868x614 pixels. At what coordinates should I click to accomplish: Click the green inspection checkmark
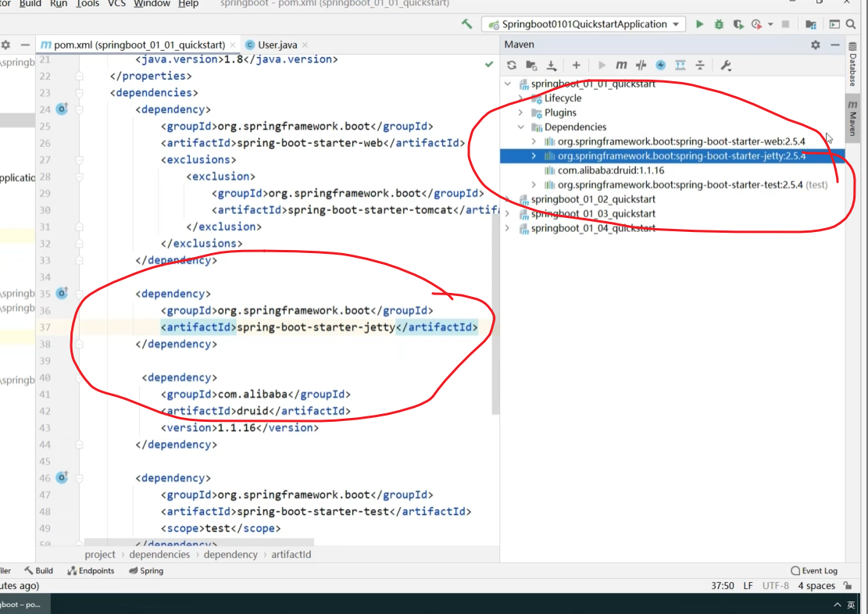click(489, 64)
